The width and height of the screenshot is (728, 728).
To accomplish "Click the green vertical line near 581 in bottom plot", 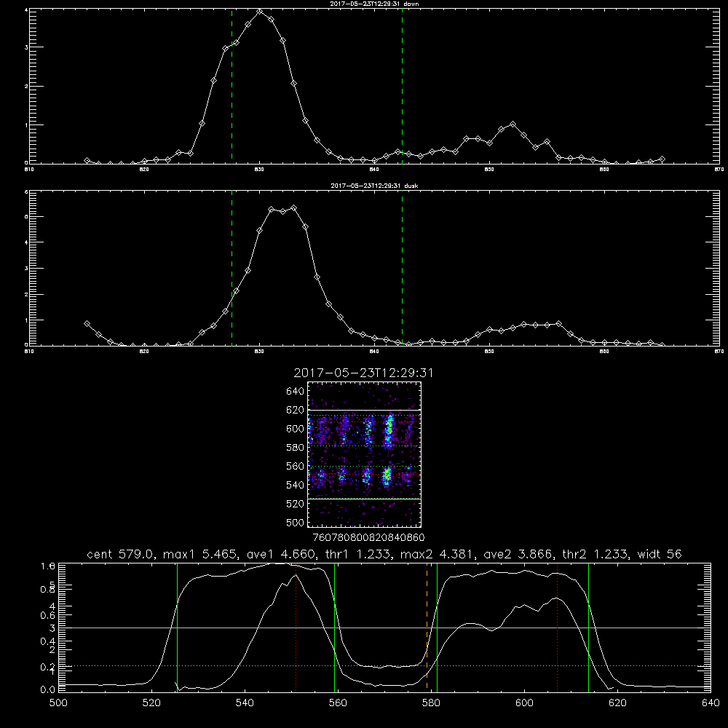I will click(x=437, y=627).
